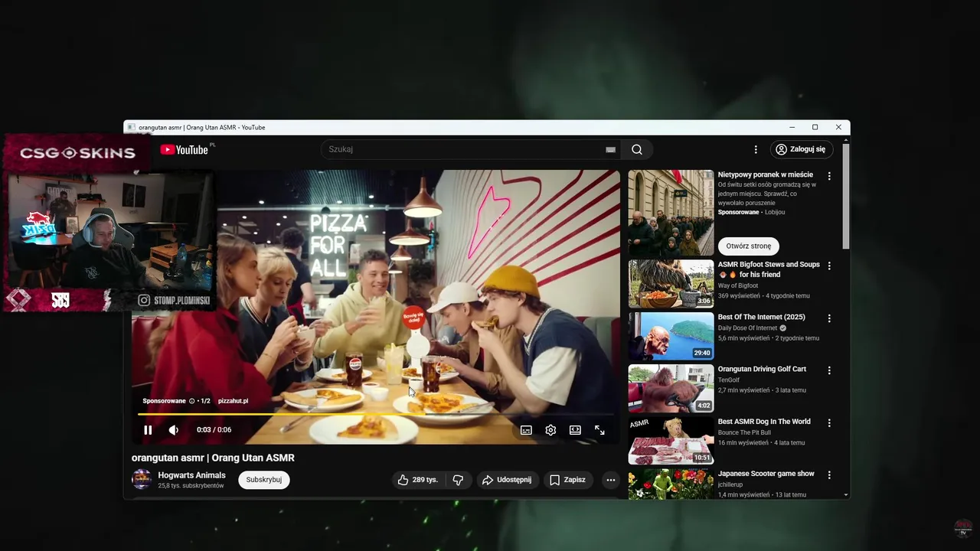Click Zaloguj się to sign in
The width and height of the screenshot is (980, 551).
click(801, 149)
